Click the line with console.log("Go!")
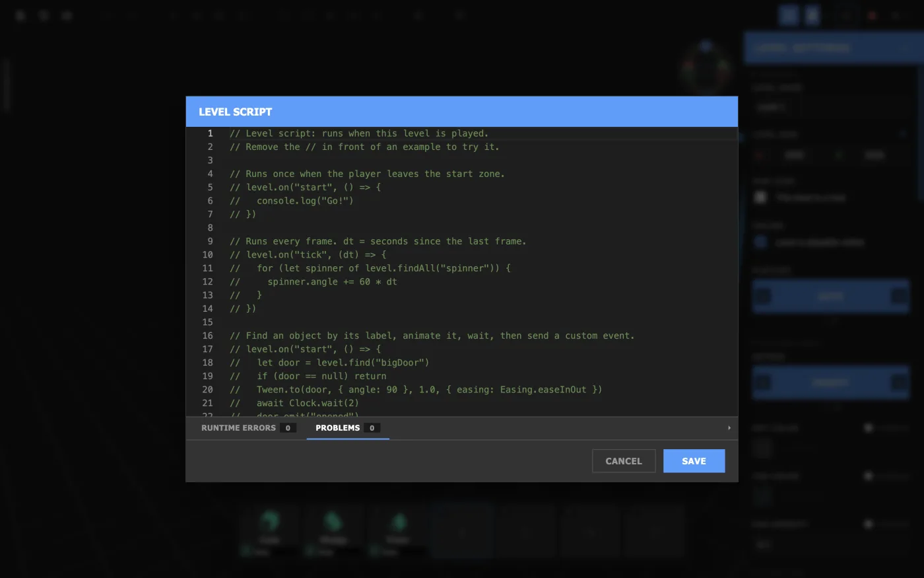 [x=292, y=201]
